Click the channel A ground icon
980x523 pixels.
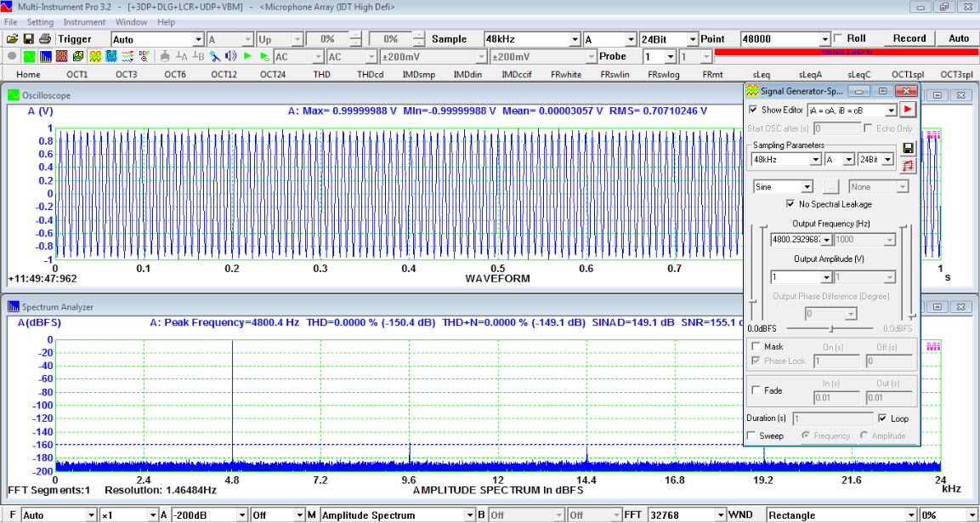point(182,56)
